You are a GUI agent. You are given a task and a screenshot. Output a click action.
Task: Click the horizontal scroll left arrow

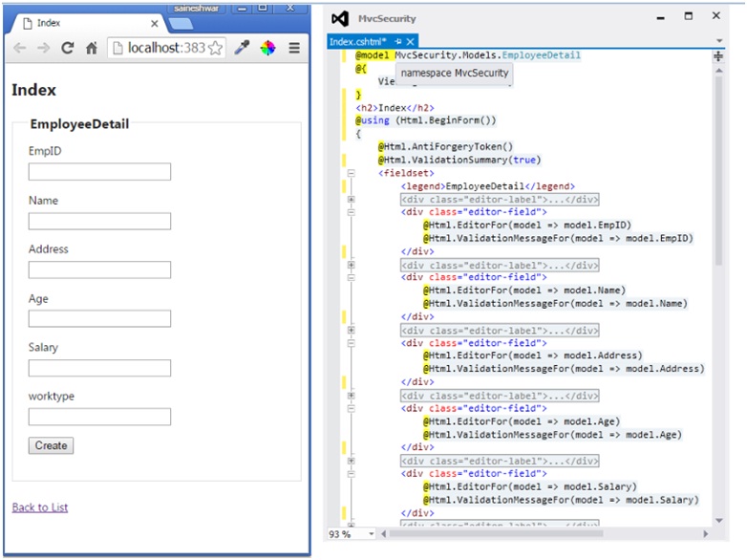pyautogui.click(x=383, y=534)
